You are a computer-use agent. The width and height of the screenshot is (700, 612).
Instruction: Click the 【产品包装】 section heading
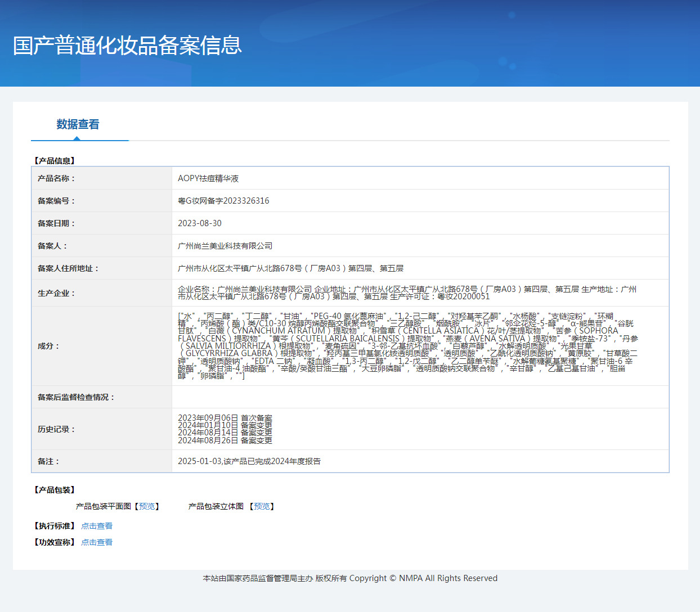(55, 490)
